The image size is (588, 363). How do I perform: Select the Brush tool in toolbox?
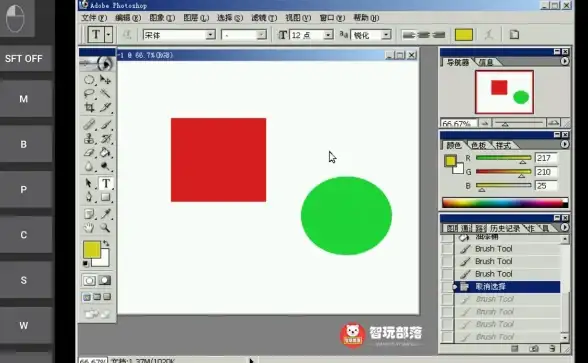[105, 124]
